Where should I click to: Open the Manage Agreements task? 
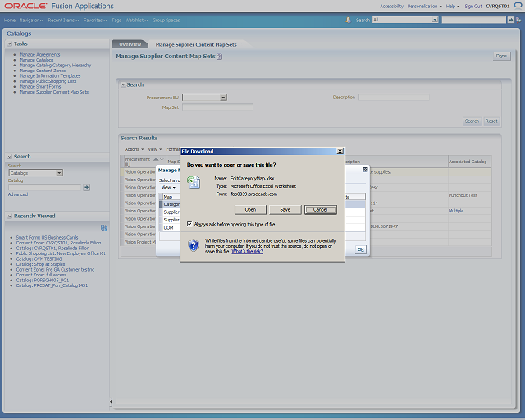click(x=39, y=55)
